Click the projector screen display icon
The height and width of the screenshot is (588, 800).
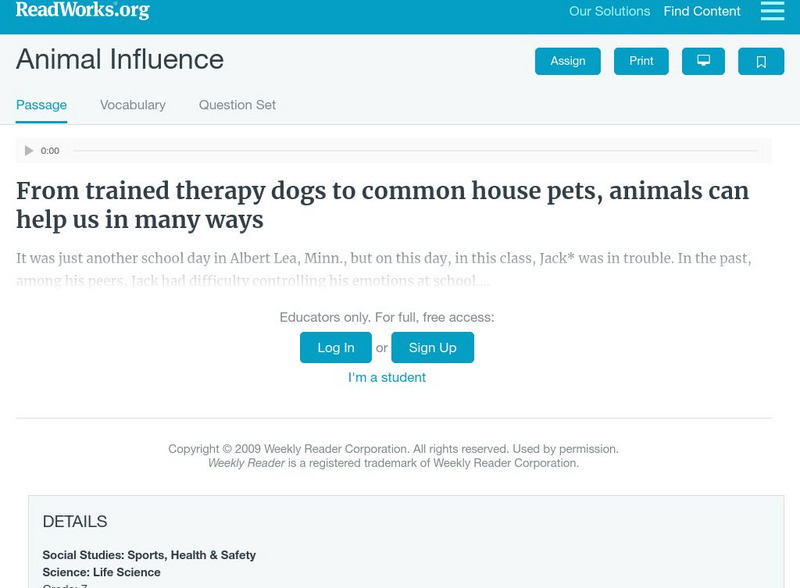click(703, 61)
